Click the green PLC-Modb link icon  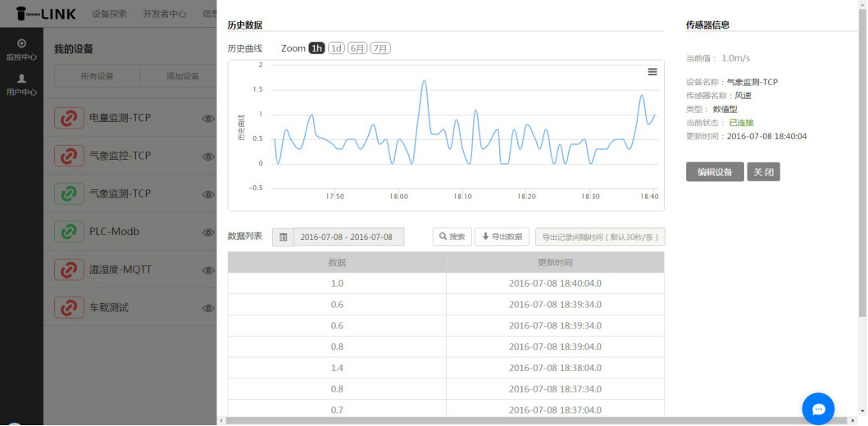click(69, 232)
